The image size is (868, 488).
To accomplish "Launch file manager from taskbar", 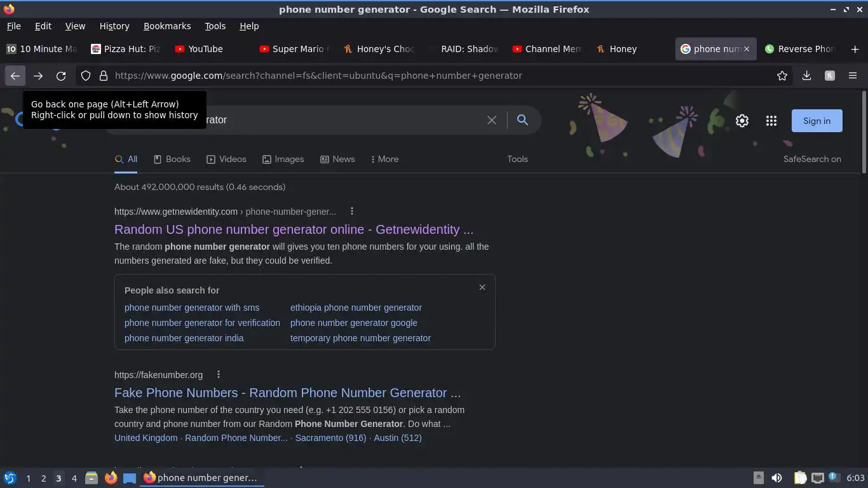I will coord(92,478).
